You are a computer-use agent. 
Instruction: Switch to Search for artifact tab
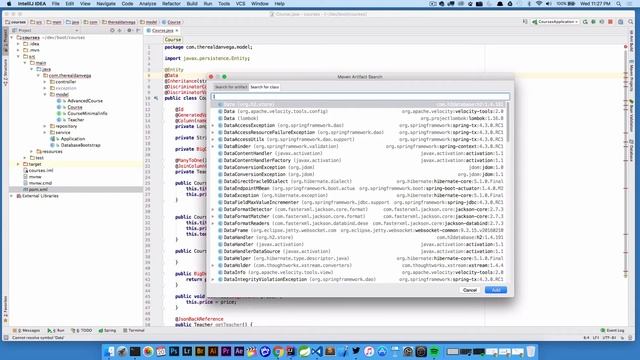point(231,87)
